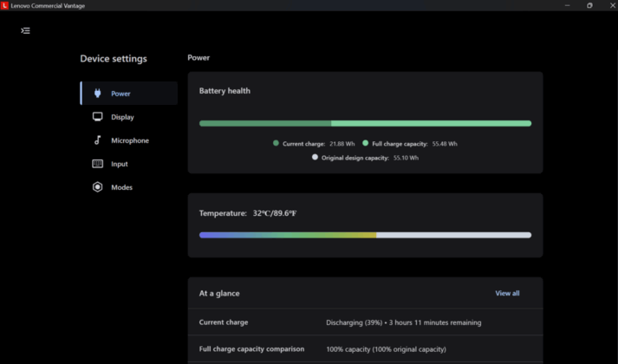Click the Power plug icon in sidebar
Image resolution: width=618 pixels, height=364 pixels.
point(97,94)
